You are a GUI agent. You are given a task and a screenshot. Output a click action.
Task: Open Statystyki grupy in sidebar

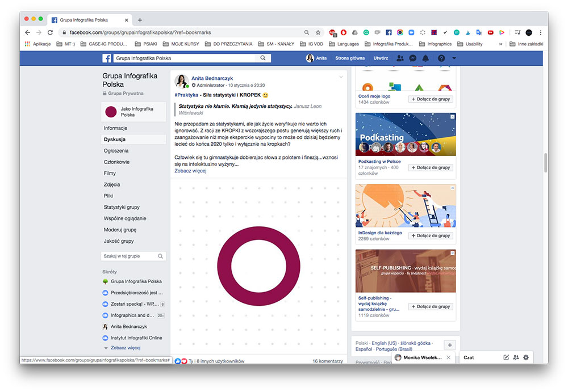tap(122, 208)
